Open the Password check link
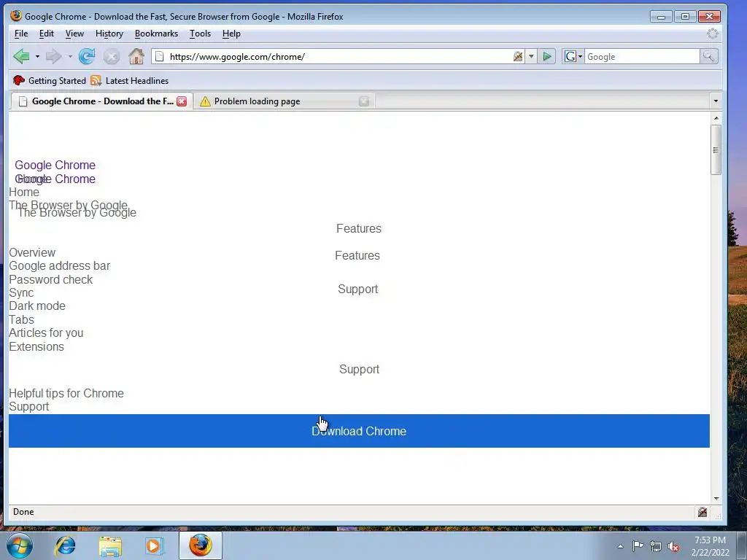 point(51,279)
